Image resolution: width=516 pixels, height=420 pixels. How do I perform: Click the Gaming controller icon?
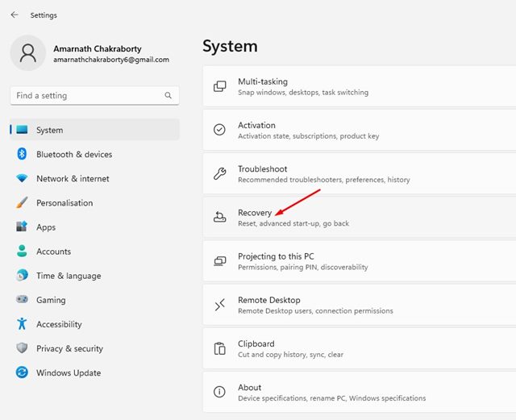pyautogui.click(x=22, y=300)
